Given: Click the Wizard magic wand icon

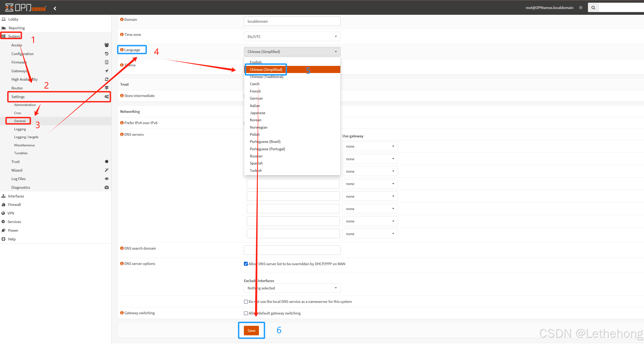Looking at the screenshot, I should coord(106,170).
